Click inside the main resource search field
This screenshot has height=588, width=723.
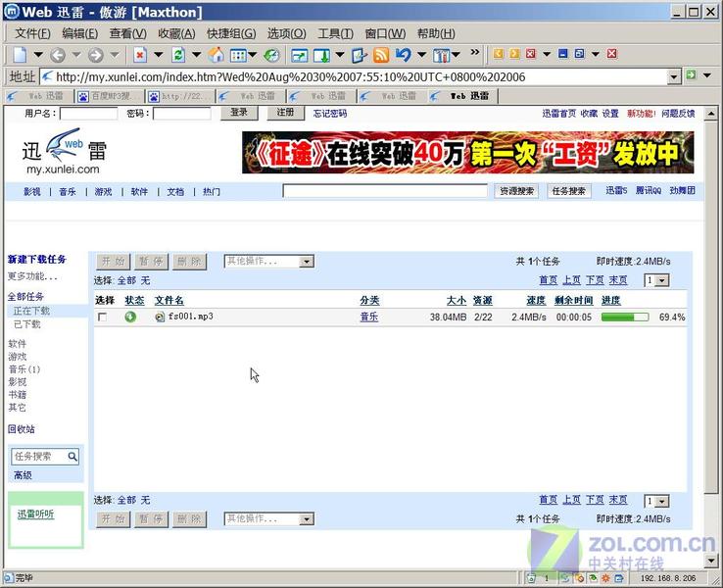[385, 190]
